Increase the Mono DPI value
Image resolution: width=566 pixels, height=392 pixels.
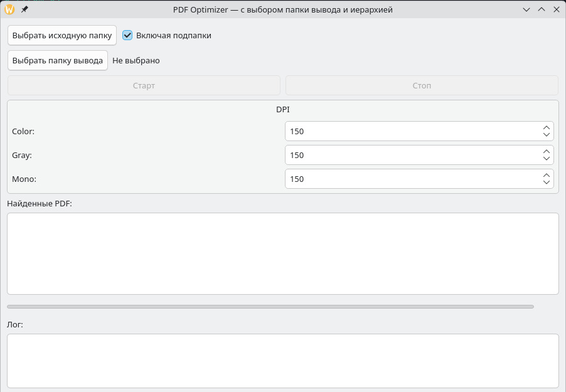click(547, 176)
